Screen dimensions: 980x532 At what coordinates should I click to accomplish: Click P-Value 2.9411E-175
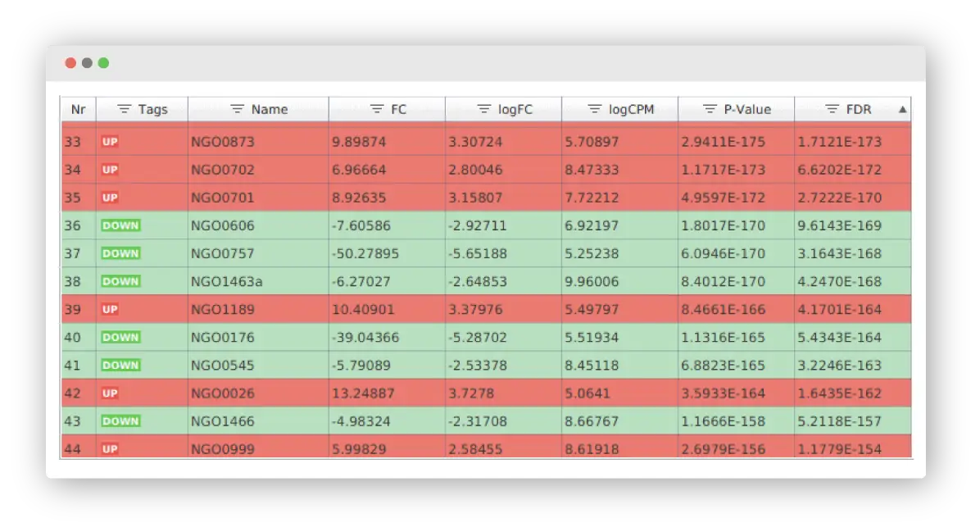tap(724, 142)
